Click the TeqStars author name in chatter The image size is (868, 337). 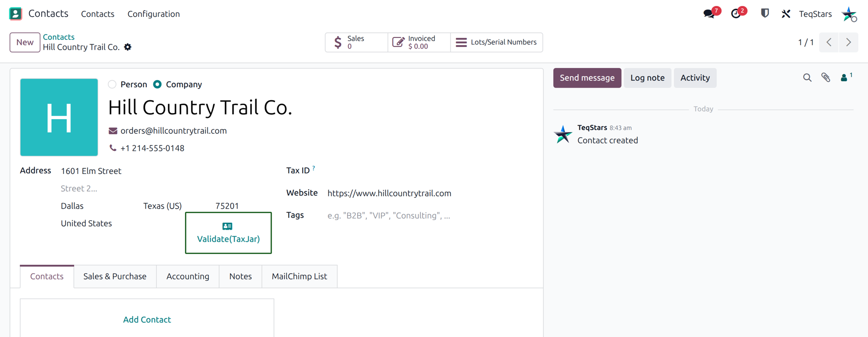coord(592,127)
